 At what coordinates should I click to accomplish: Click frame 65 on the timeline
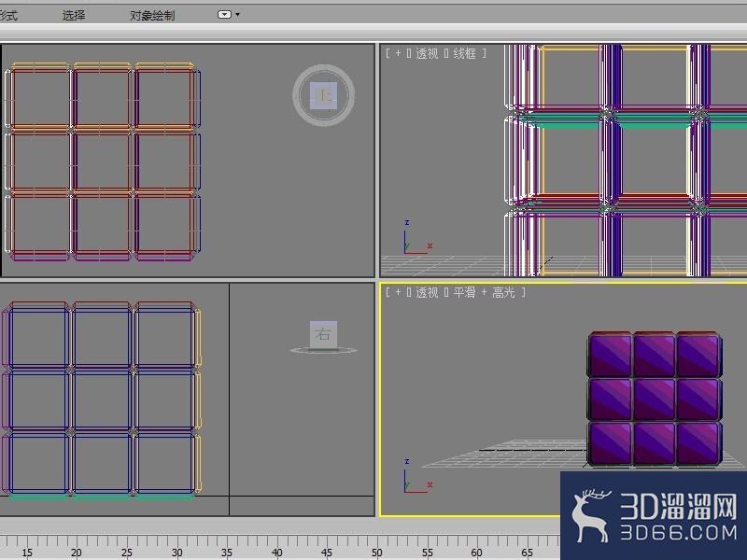[x=527, y=553]
